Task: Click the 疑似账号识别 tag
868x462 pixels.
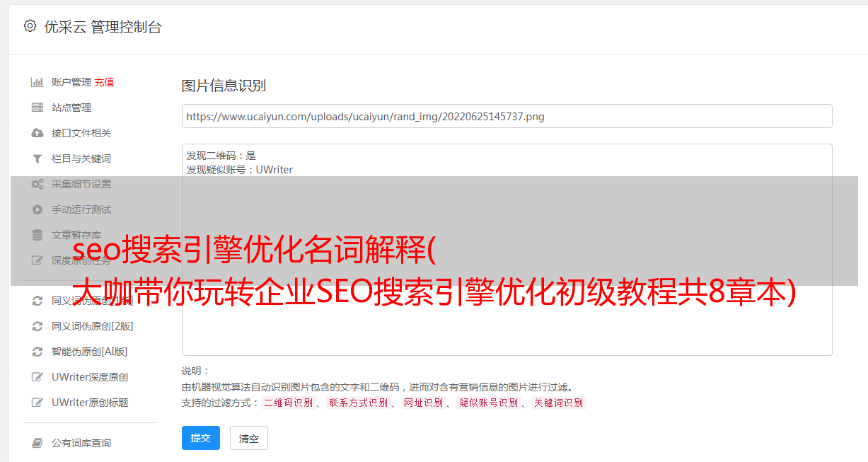Action: click(x=488, y=403)
